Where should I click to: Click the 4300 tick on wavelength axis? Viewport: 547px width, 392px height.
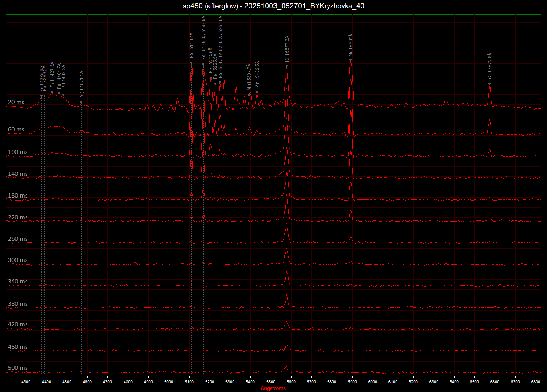pyautogui.click(x=26, y=382)
